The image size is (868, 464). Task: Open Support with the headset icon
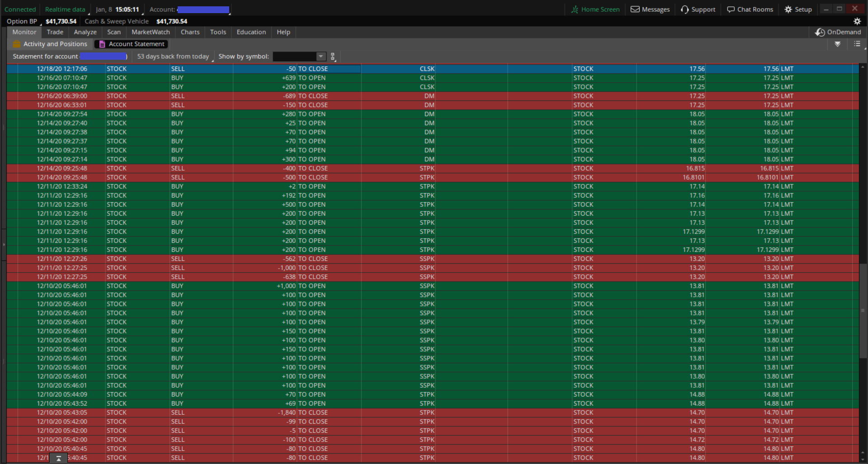point(698,9)
